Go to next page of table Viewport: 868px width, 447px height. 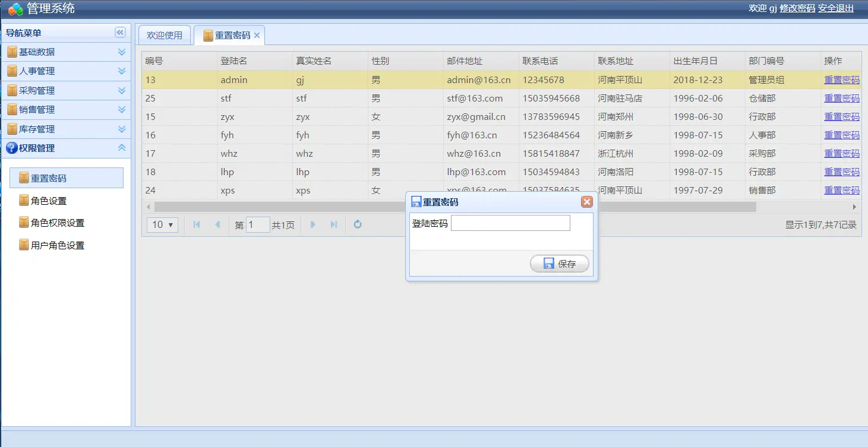313,224
